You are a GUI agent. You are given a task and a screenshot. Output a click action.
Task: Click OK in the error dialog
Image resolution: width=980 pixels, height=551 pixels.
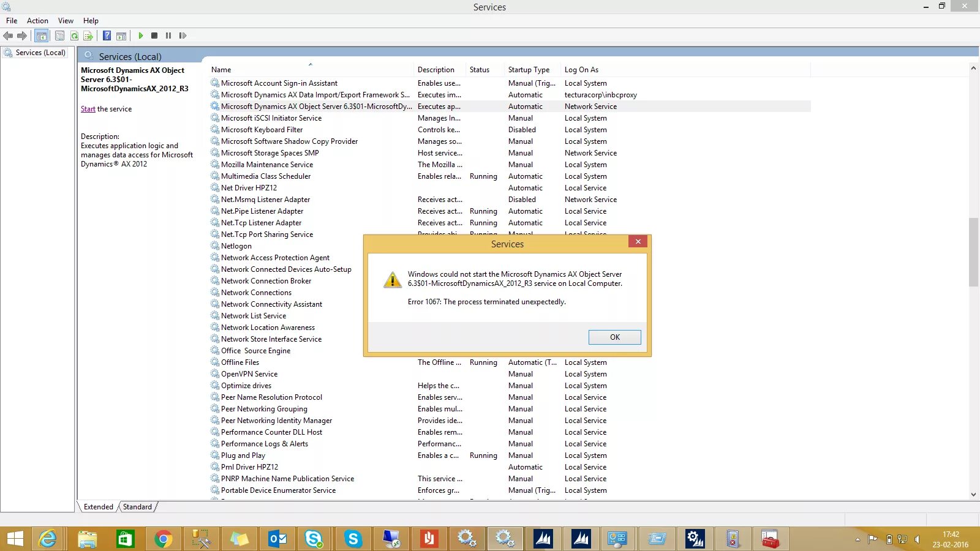pyautogui.click(x=615, y=337)
